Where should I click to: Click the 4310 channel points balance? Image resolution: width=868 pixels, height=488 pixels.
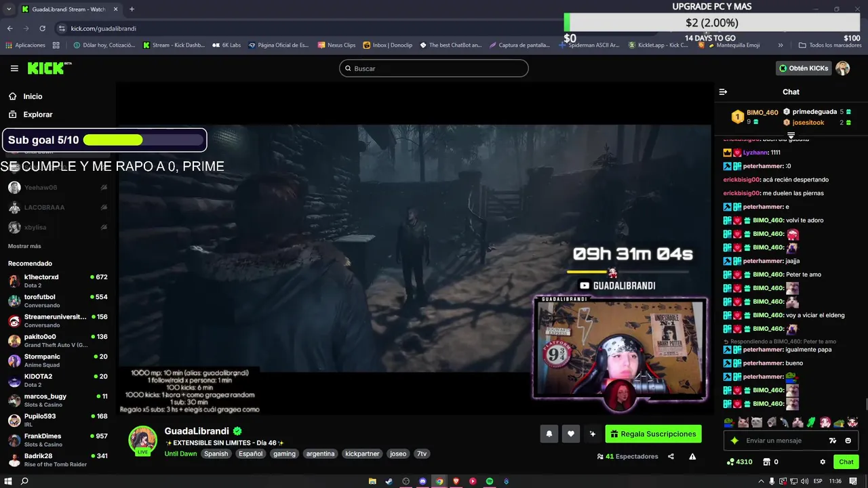click(739, 462)
